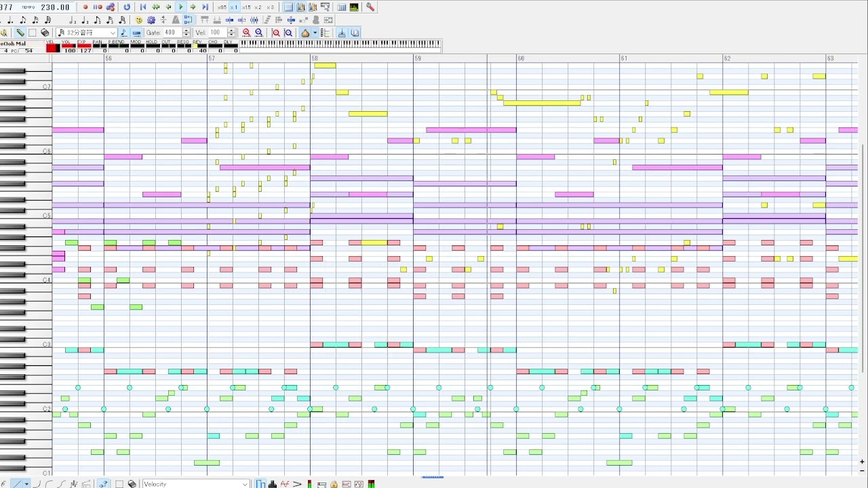Select the dotted rectangle selection tool
Image resolution: width=868 pixels, height=488 pixels.
33,33
